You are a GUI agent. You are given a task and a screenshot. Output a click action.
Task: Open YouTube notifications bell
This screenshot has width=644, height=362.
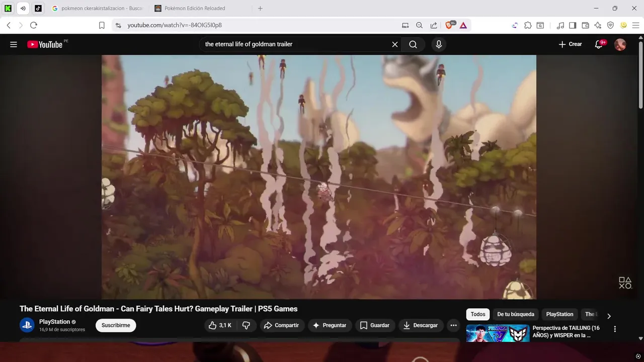coord(599,44)
